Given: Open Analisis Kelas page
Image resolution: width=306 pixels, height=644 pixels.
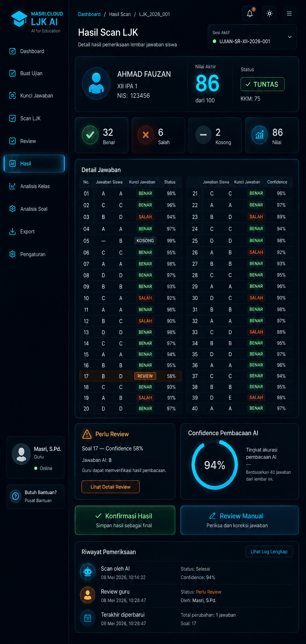Looking at the screenshot, I should coord(34,186).
